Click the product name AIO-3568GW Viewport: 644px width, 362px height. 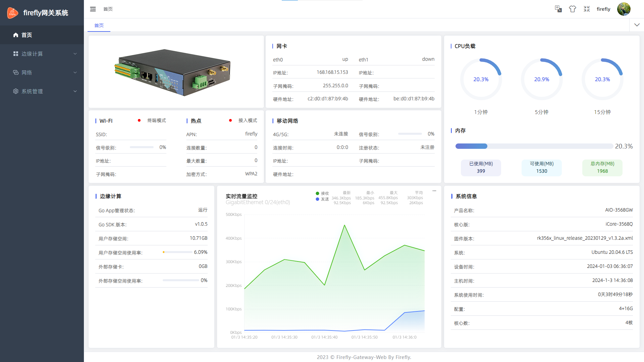click(x=619, y=210)
